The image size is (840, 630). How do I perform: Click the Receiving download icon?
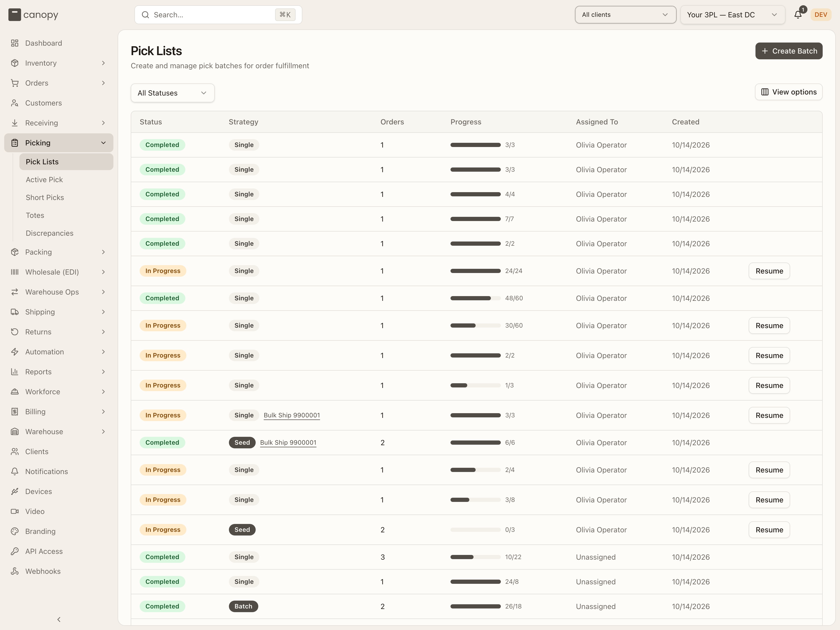point(15,123)
